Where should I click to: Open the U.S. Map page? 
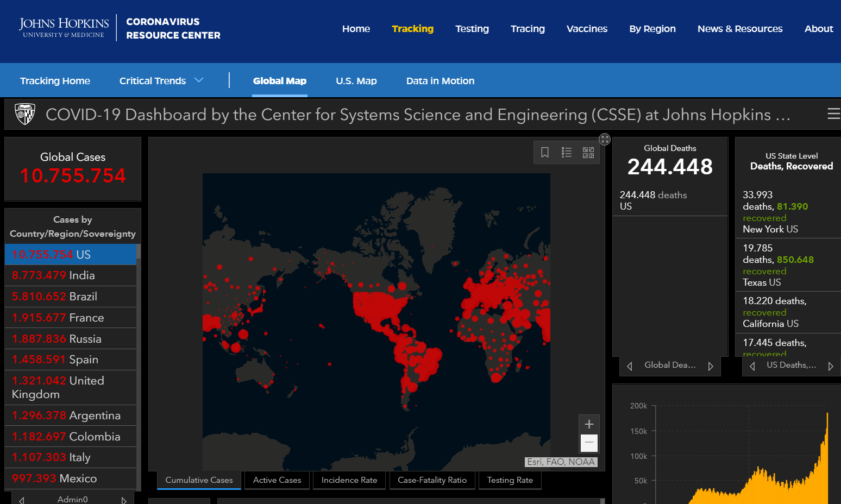coord(356,81)
